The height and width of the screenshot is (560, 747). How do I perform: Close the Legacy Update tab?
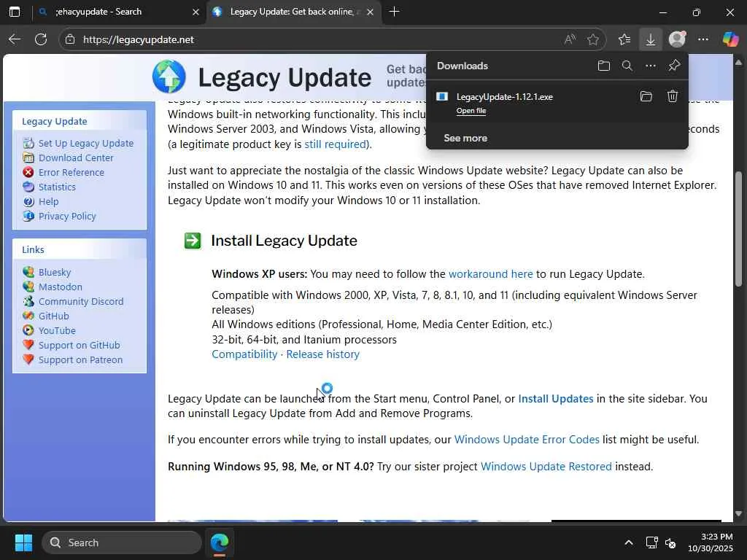pyautogui.click(x=370, y=12)
